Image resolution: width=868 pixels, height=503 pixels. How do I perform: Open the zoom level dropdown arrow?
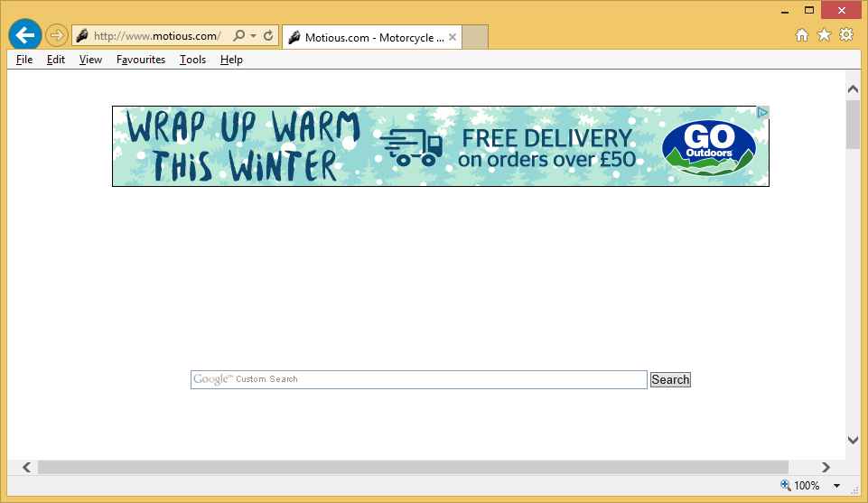(x=837, y=486)
